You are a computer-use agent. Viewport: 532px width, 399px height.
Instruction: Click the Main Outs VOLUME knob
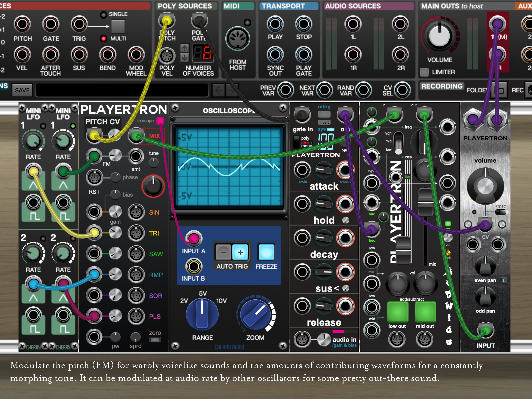pos(439,36)
